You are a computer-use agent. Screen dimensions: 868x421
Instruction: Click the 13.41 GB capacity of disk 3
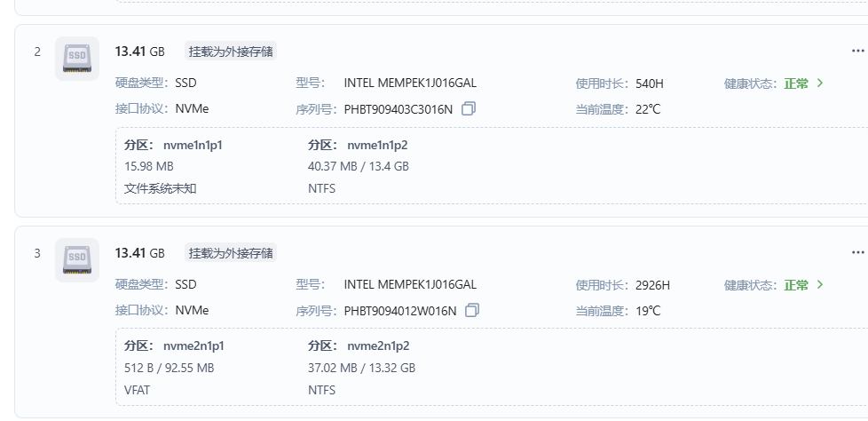(139, 253)
